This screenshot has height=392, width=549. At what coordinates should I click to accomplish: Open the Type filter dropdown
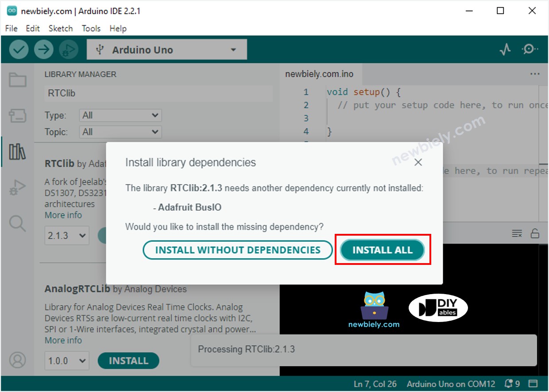click(120, 116)
